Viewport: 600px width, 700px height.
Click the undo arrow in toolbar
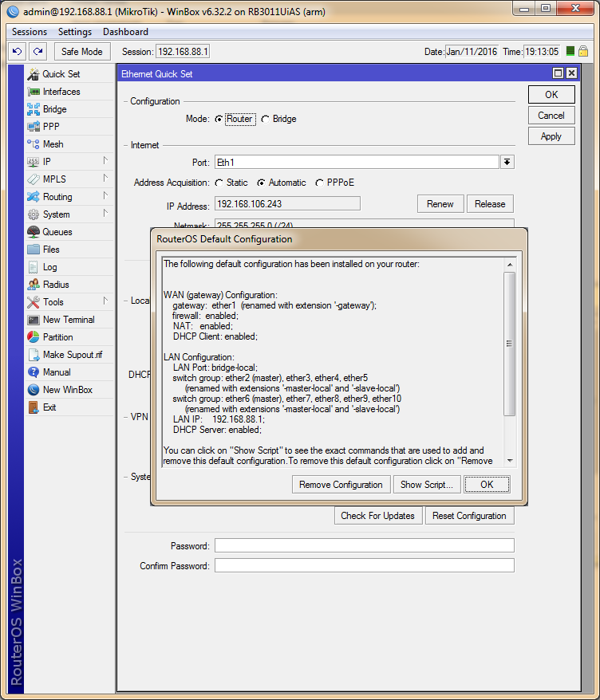point(18,52)
